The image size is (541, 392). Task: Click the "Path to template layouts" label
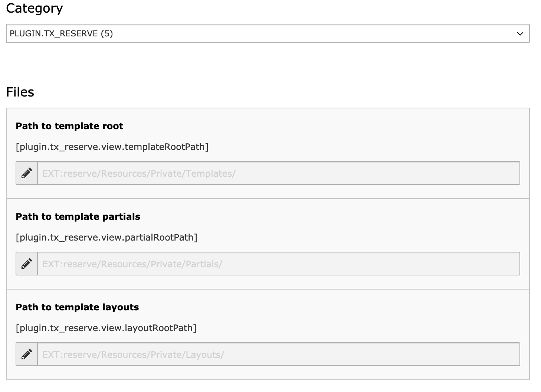tap(77, 307)
